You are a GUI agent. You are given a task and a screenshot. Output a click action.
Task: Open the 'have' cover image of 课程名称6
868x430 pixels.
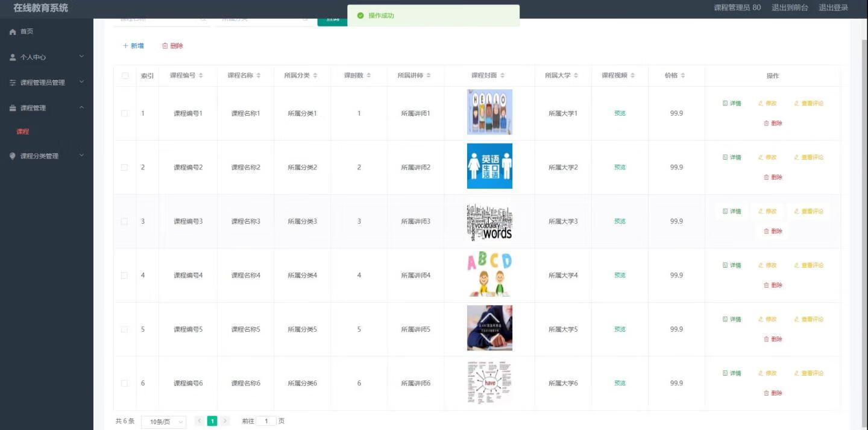click(x=489, y=382)
